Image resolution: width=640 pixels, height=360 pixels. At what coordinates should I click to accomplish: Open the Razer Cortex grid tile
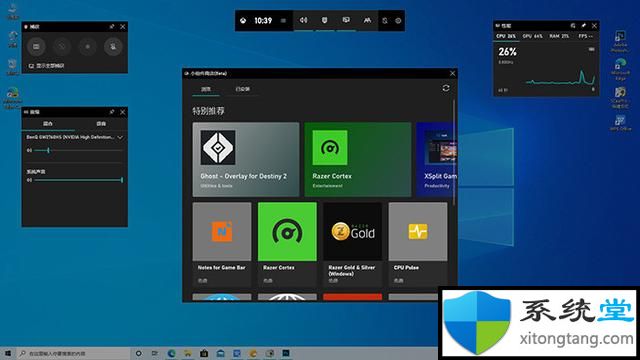pos(287,244)
